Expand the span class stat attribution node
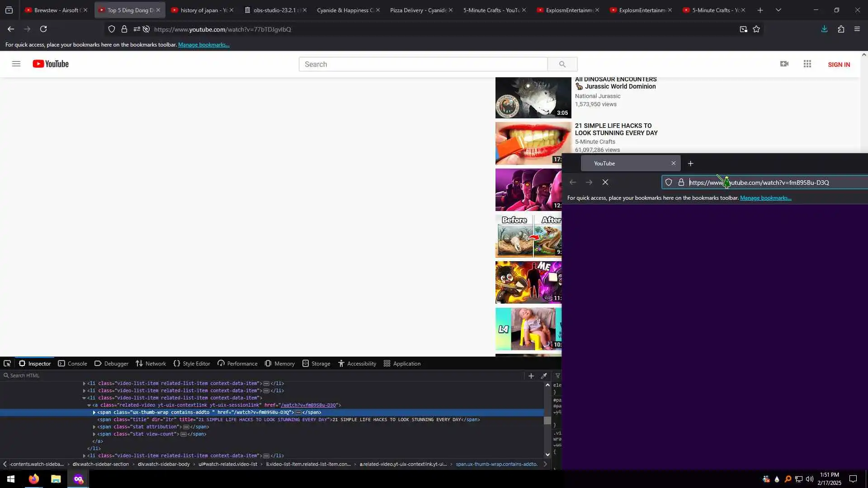This screenshot has width=868, height=488. (94, 427)
